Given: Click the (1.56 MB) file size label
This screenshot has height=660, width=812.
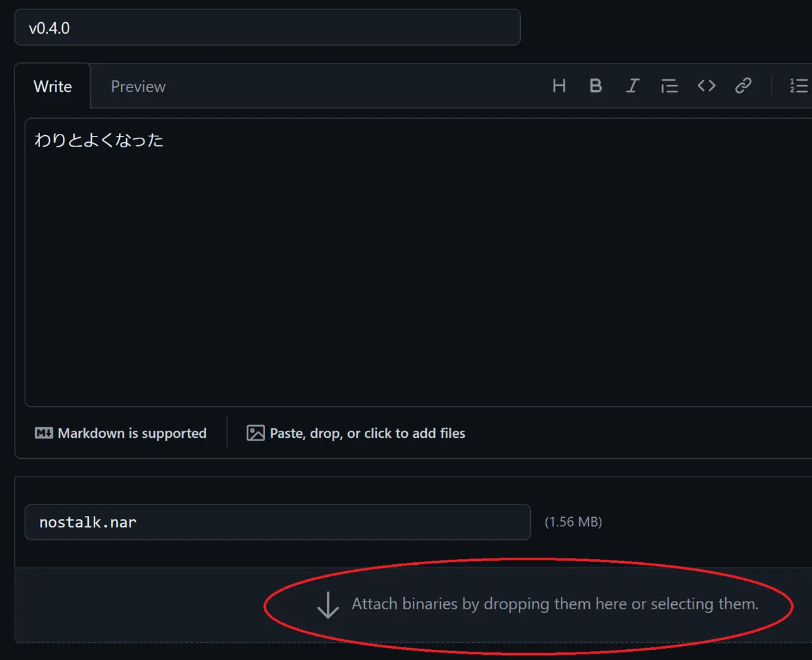Looking at the screenshot, I should (573, 522).
